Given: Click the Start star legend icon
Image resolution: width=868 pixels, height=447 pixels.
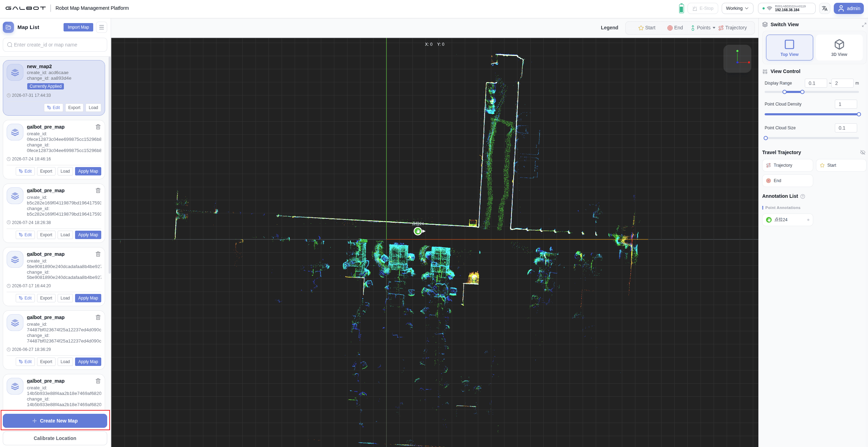Looking at the screenshot, I should tap(641, 28).
